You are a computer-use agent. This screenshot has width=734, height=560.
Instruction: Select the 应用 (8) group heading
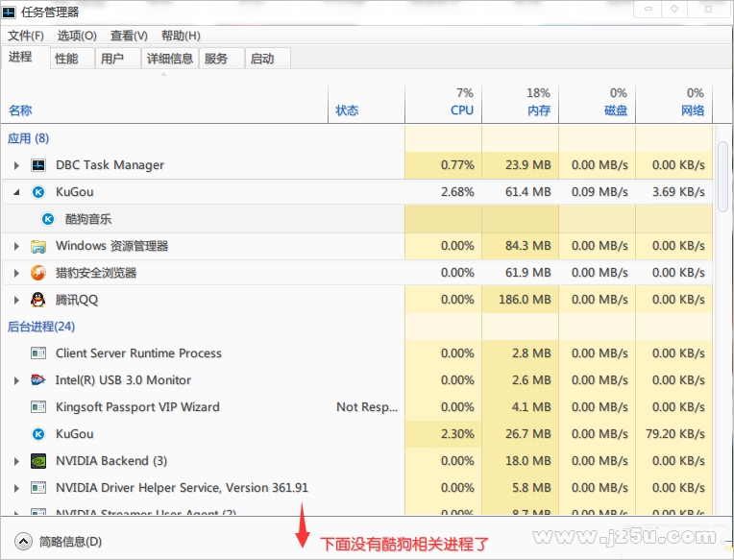(x=29, y=138)
